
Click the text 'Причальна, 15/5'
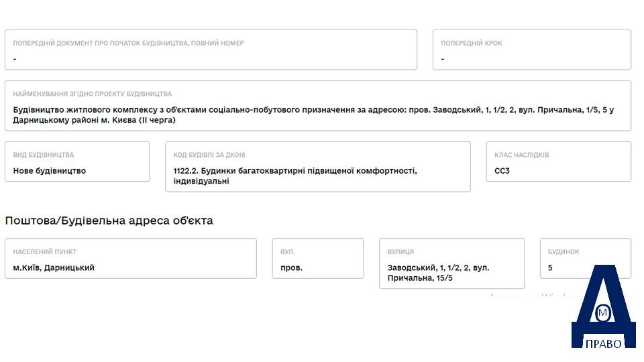pyautogui.click(x=420, y=278)
